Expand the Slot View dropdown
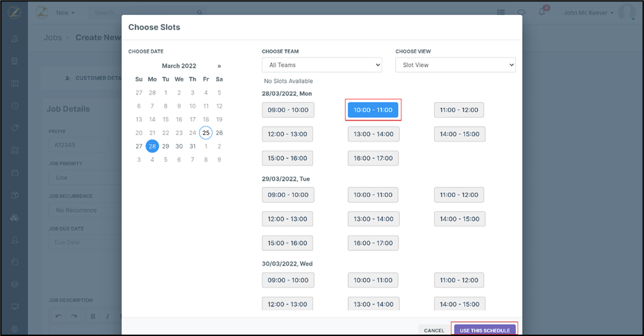Viewport: 644px width, 336px height. (455, 65)
